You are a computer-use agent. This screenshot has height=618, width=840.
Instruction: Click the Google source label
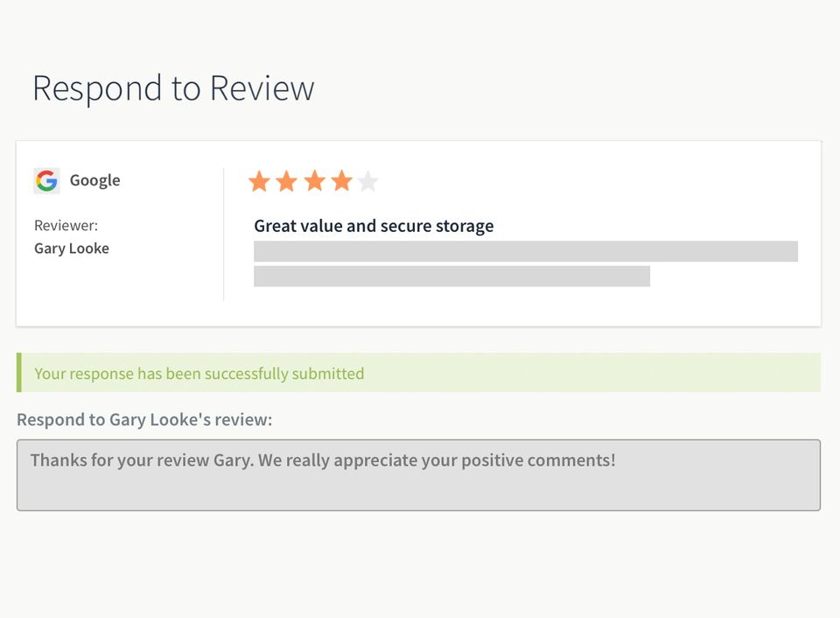[94, 180]
